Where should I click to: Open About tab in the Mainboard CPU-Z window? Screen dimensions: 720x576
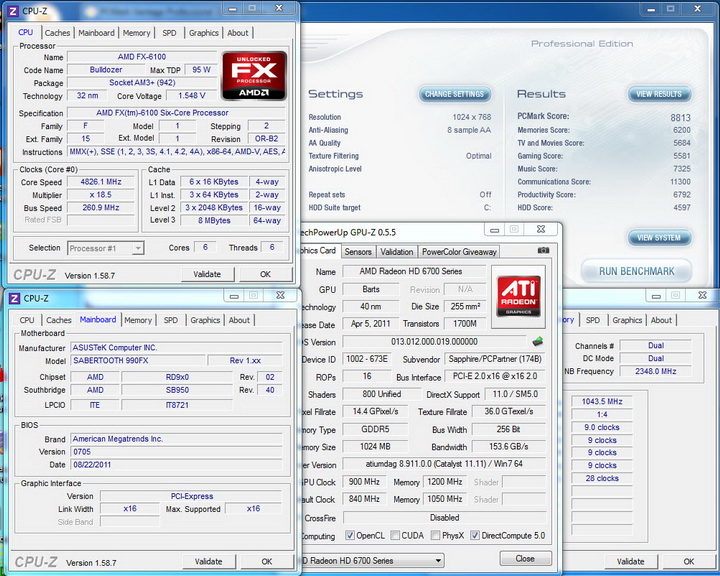click(239, 320)
